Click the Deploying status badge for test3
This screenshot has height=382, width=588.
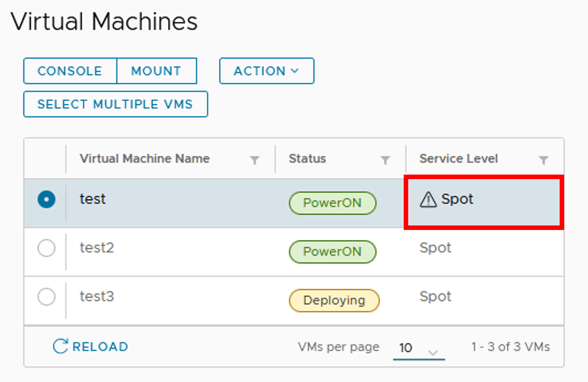tap(334, 300)
